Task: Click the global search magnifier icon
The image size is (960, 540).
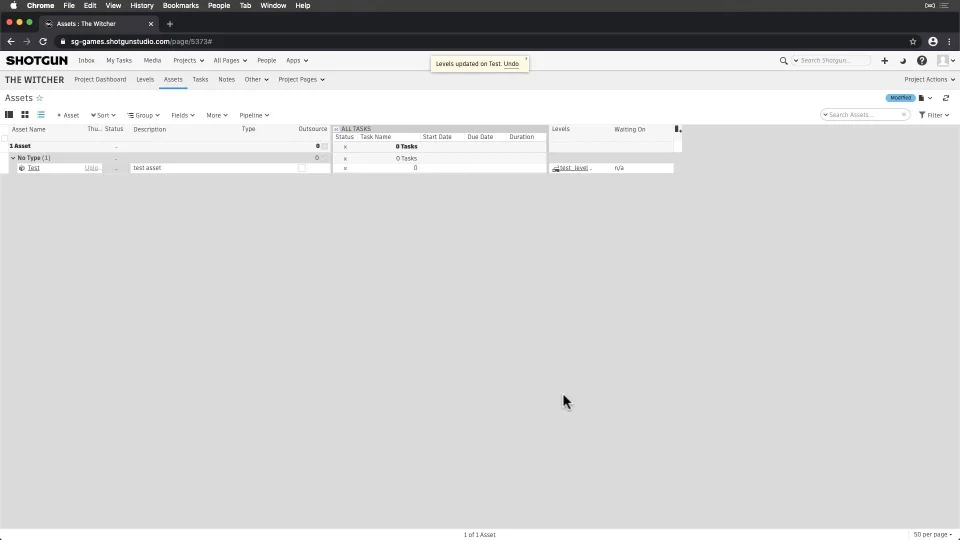Action: click(783, 61)
